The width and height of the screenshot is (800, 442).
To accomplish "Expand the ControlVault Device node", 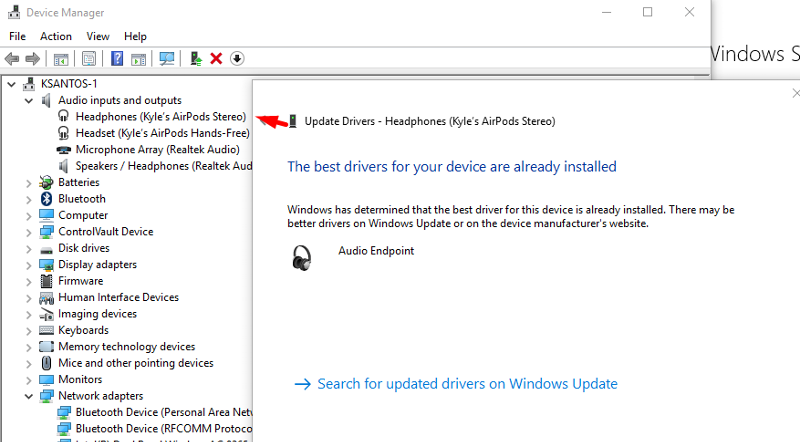I will 29,232.
